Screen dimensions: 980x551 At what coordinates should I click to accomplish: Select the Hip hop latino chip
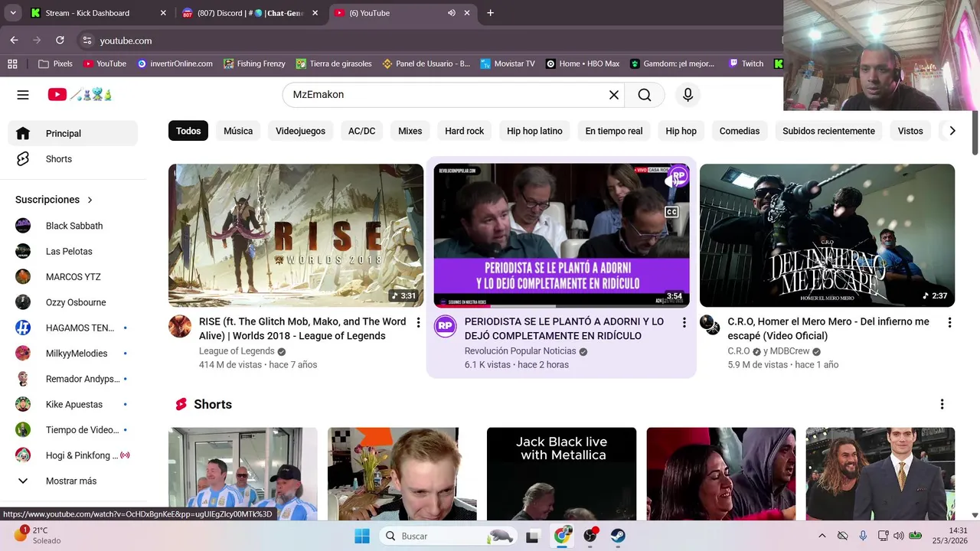pyautogui.click(x=534, y=131)
